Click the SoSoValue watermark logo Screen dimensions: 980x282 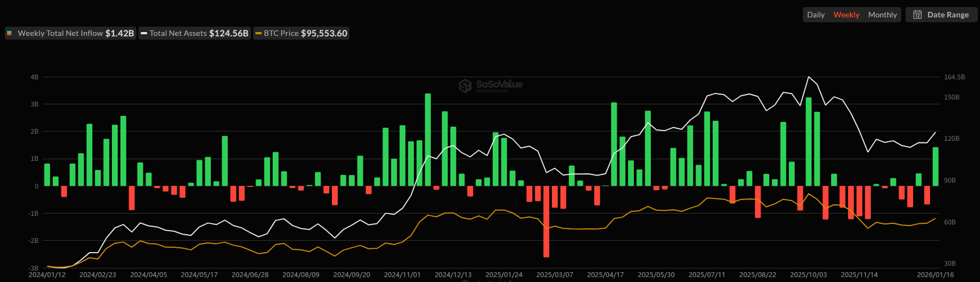pos(465,85)
